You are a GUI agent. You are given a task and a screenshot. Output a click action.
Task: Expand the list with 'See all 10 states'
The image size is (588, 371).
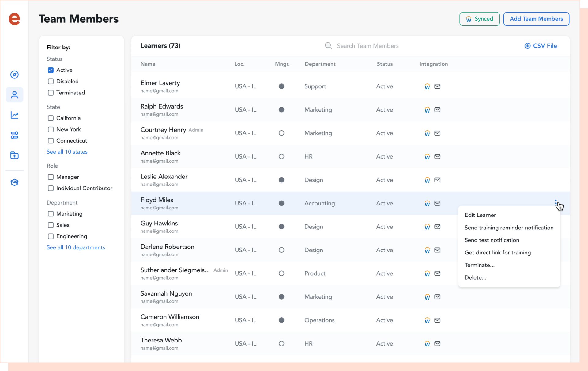(67, 151)
